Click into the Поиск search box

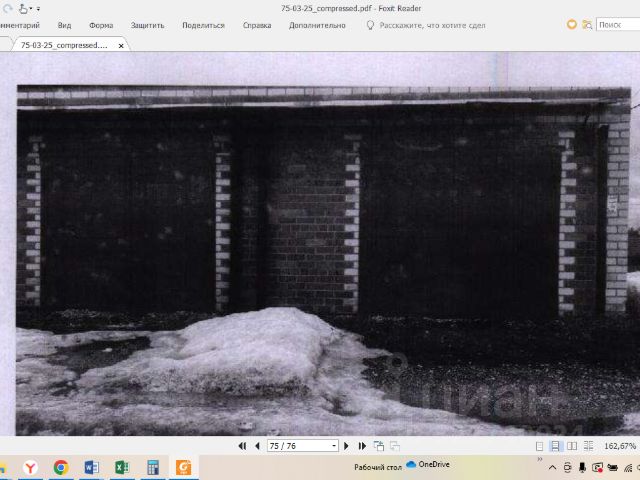(618, 24)
